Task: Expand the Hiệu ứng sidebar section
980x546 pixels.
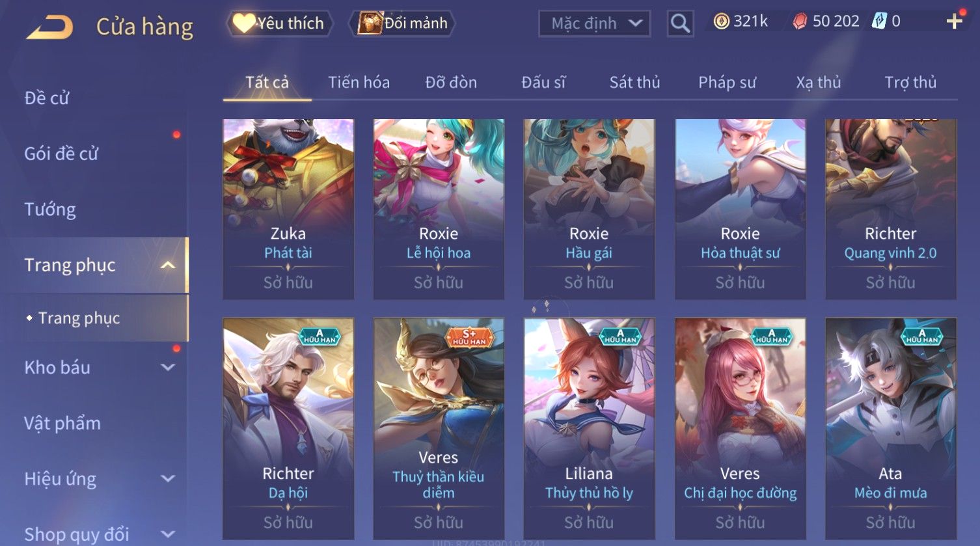Action: (x=168, y=478)
